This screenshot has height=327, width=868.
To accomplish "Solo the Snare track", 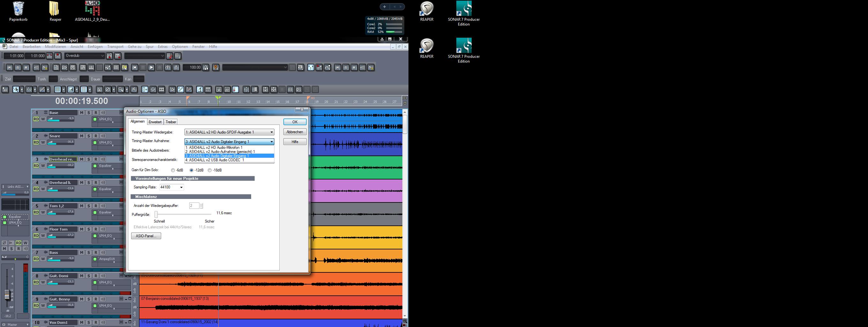I will [89, 136].
